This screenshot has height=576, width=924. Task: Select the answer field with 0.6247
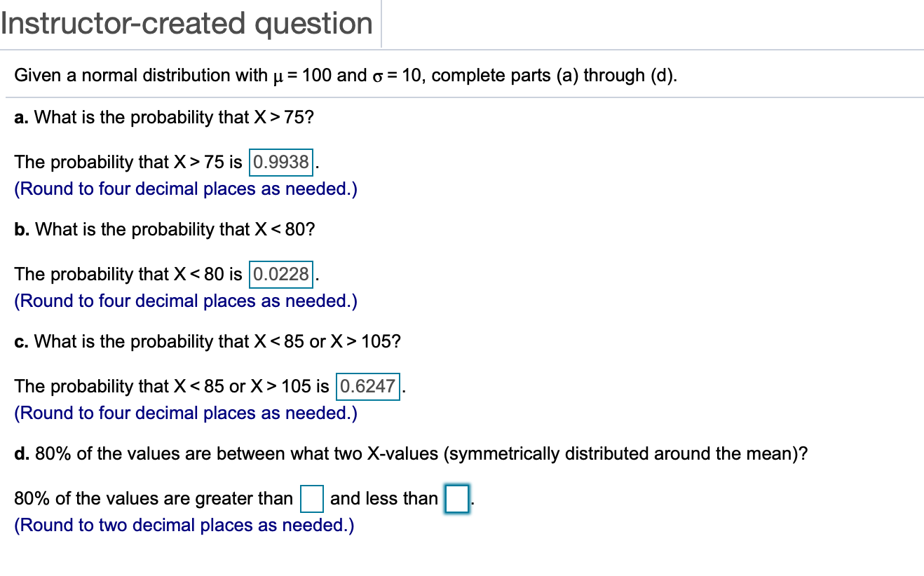[367, 386]
